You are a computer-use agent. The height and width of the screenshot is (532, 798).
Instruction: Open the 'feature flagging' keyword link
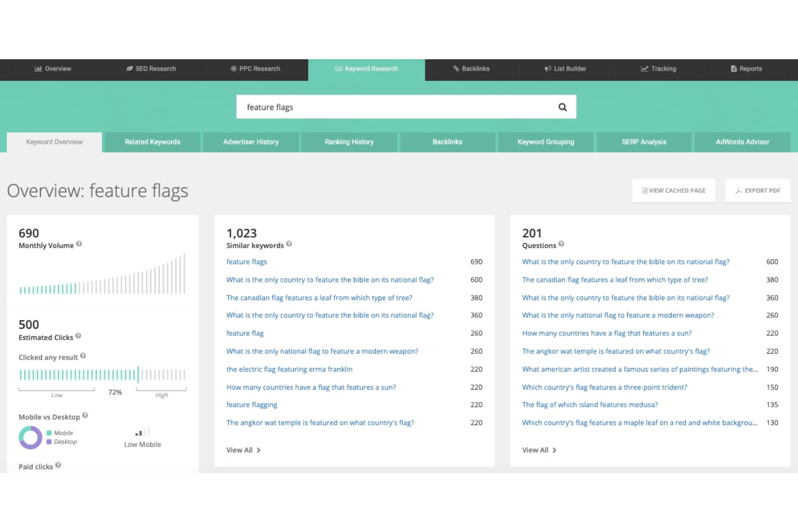[x=252, y=405]
